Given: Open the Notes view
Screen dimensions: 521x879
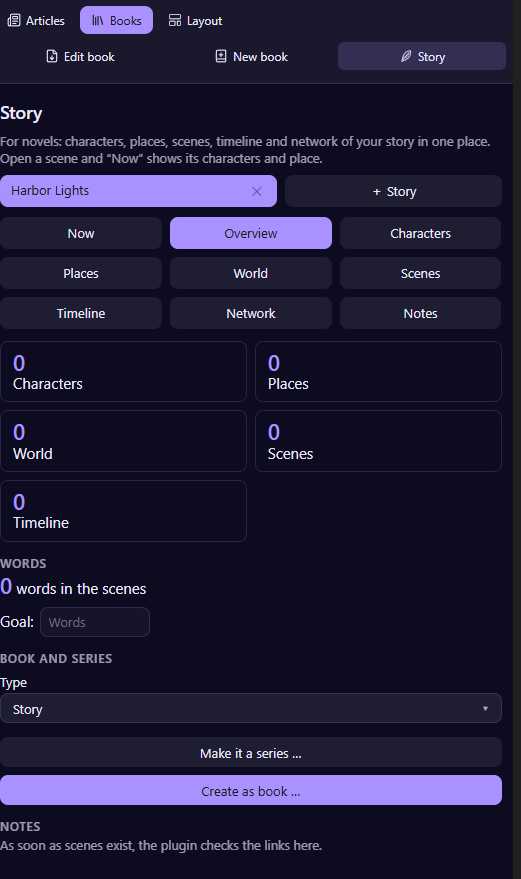Looking at the screenshot, I should [x=421, y=313].
